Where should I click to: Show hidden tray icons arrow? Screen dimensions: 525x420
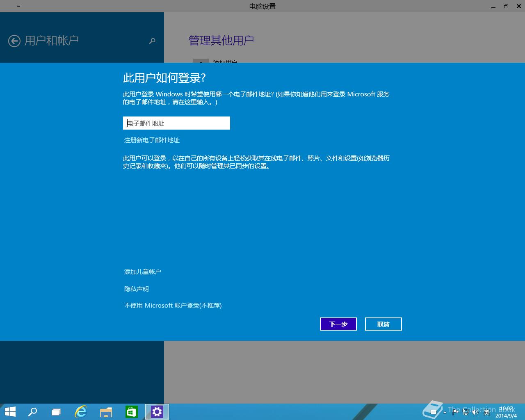(x=445, y=412)
